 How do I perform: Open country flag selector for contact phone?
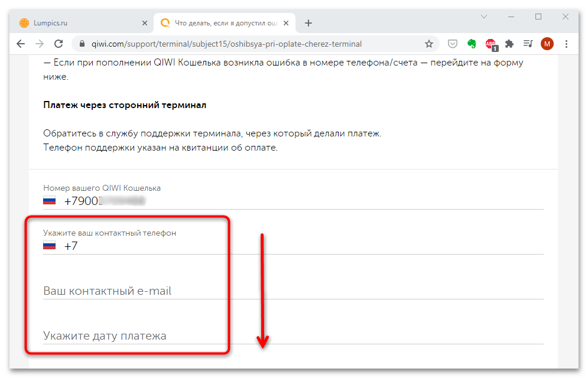(x=50, y=246)
